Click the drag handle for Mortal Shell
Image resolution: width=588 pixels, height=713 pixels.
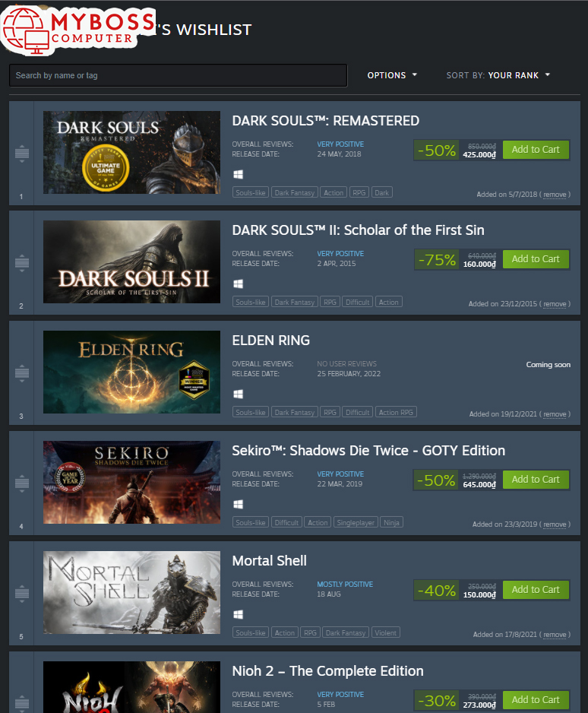(22, 594)
